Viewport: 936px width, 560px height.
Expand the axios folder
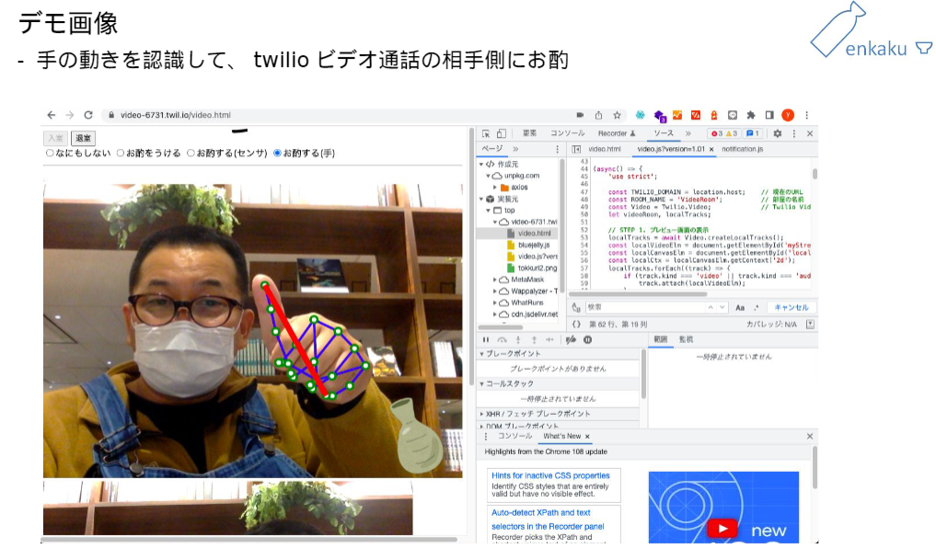tap(495, 188)
